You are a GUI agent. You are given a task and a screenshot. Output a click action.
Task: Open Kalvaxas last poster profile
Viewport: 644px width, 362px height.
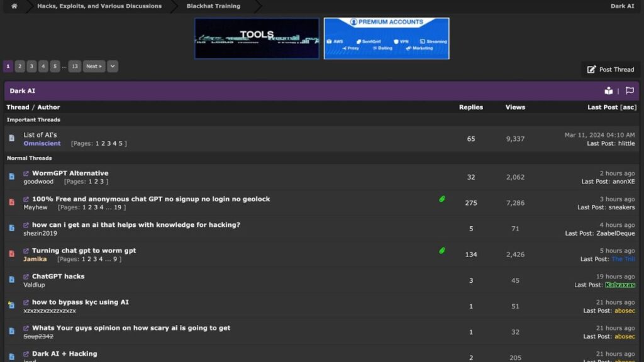pos(619,285)
